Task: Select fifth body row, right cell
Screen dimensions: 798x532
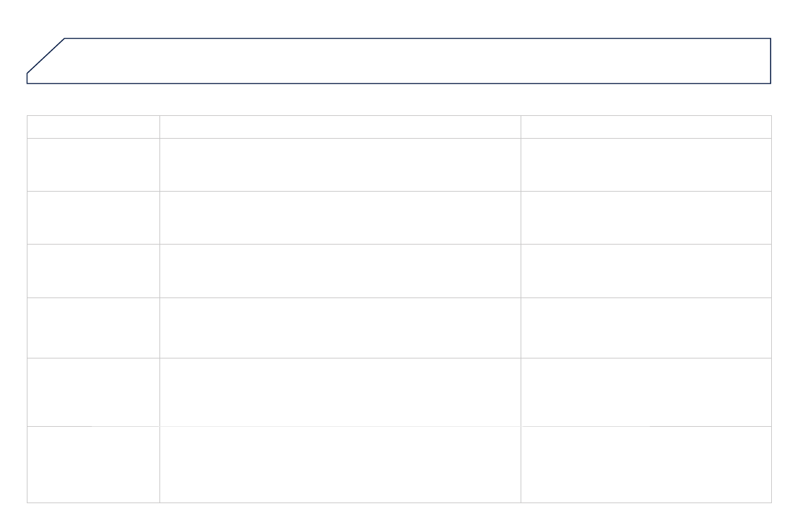Action: pyautogui.click(x=646, y=392)
